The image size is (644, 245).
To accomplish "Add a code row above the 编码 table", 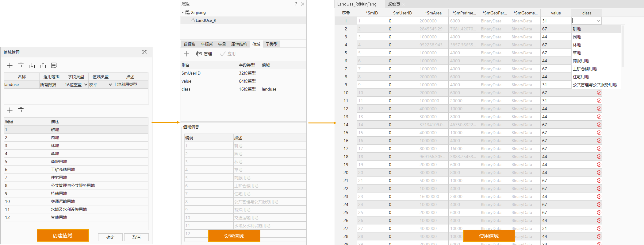I will click(x=10, y=110).
